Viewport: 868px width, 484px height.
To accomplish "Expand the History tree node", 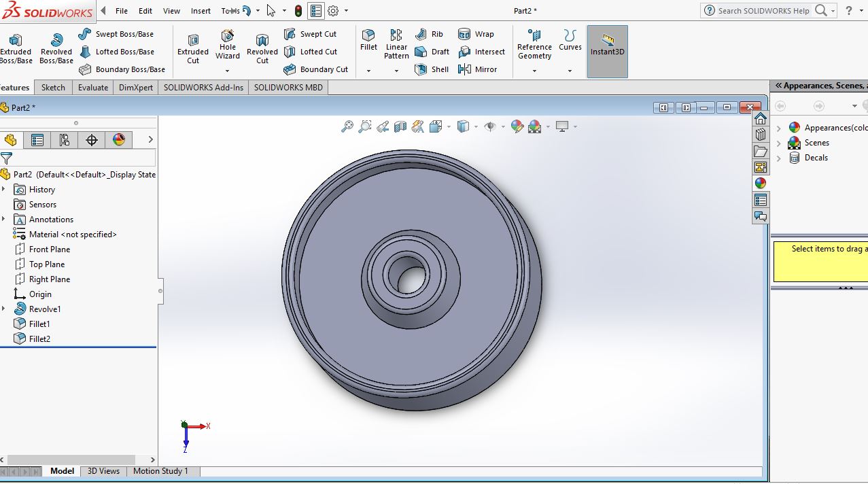I will click(x=4, y=190).
